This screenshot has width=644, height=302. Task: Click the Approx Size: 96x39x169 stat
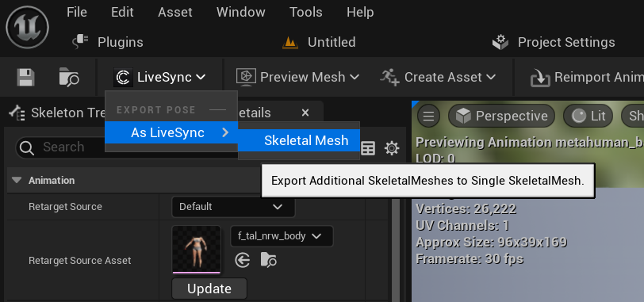(x=491, y=242)
